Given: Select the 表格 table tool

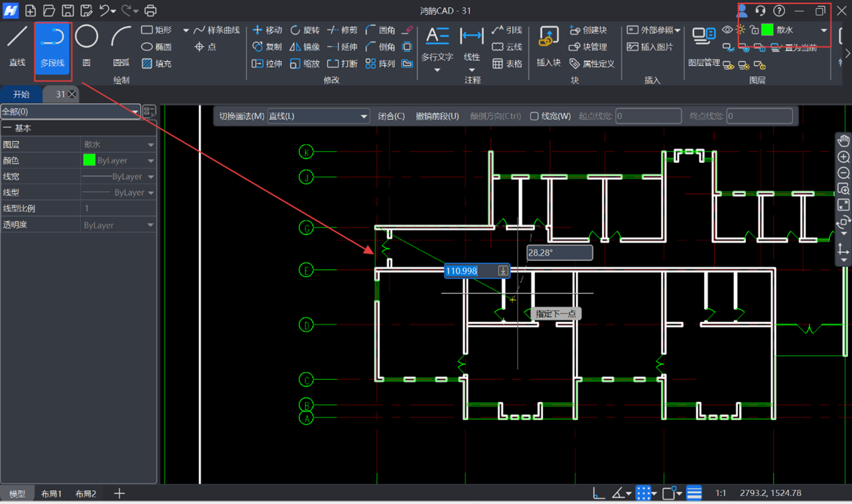Looking at the screenshot, I should tap(507, 64).
